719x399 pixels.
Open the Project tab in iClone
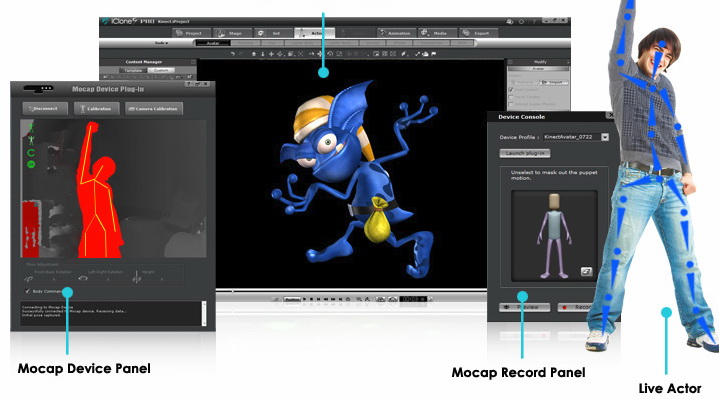[192, 33]
